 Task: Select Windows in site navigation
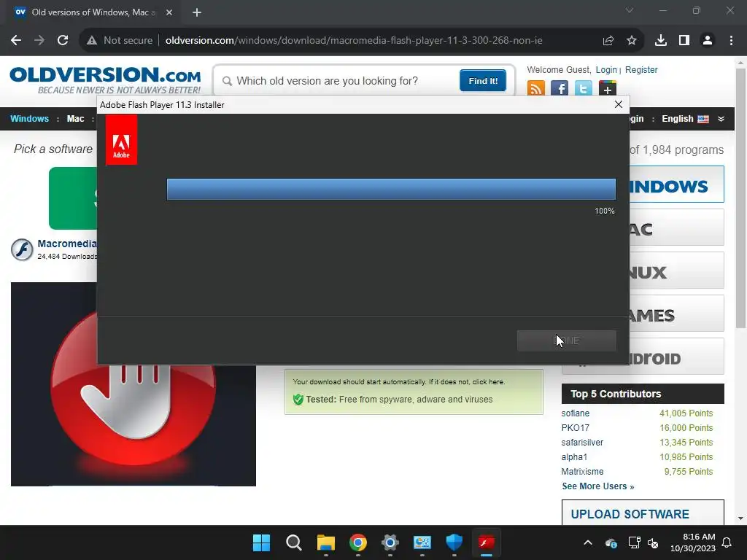coord(29,119)
